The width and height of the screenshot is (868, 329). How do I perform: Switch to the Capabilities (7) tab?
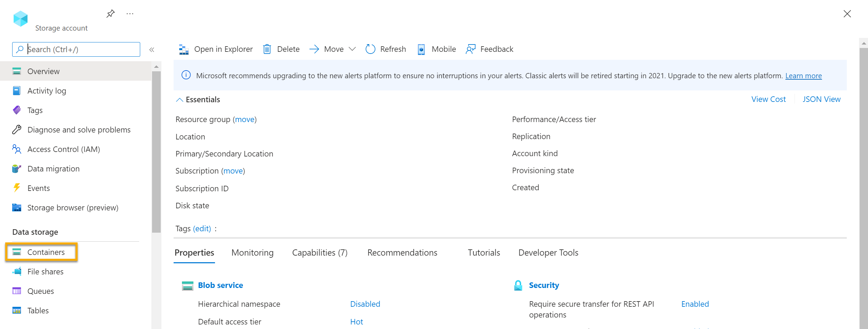tap(319, 252)
